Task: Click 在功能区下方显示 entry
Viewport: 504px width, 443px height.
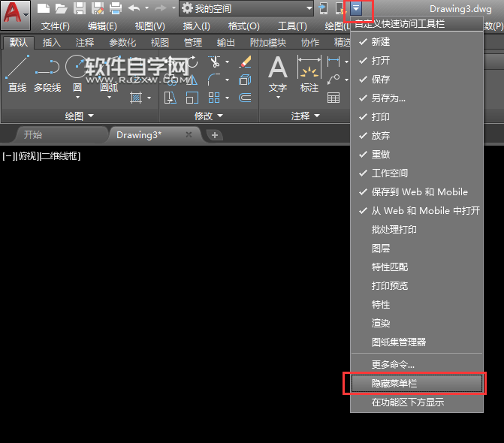Action: 417,402
